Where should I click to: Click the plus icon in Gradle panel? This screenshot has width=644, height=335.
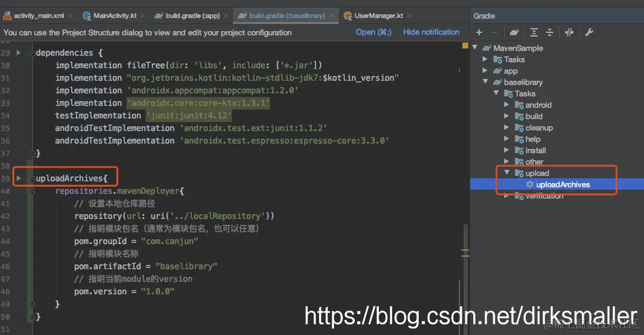(x=479, y=32)
